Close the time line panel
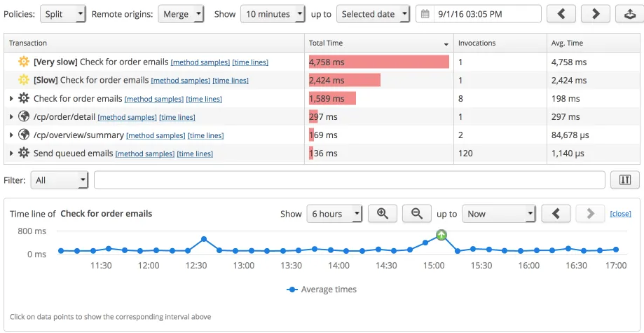The image size is (644, 333). (x=620, y=214)
